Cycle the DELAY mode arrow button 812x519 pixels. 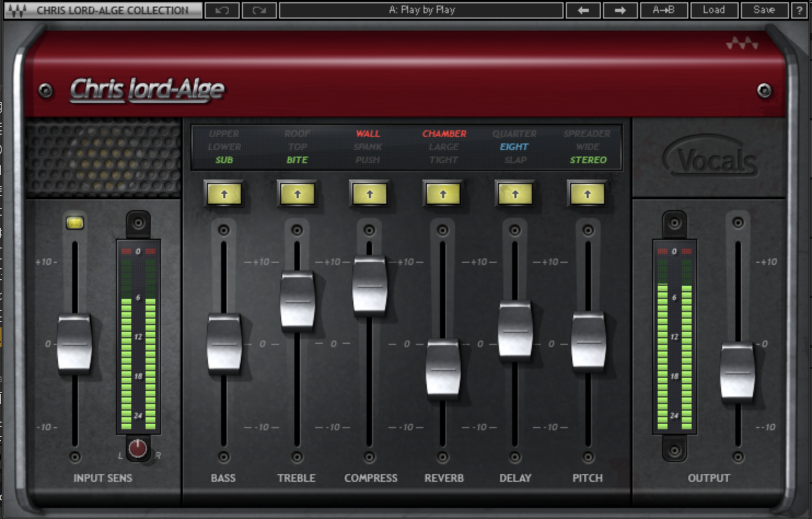click(x=515, y=194)
